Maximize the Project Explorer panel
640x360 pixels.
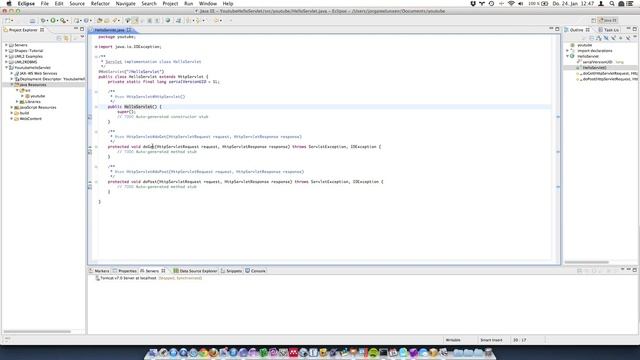(82, 29)
